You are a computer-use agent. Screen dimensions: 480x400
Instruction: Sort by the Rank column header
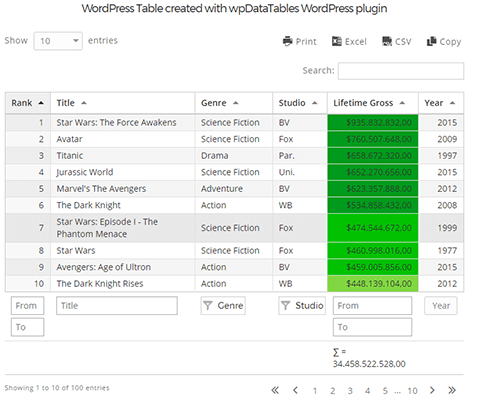coord(28,103)
